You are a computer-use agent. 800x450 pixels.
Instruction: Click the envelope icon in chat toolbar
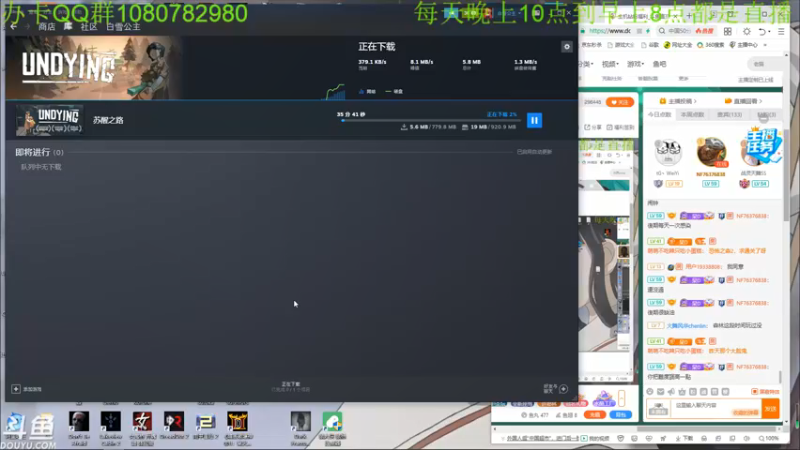click(x=660, y=392)
